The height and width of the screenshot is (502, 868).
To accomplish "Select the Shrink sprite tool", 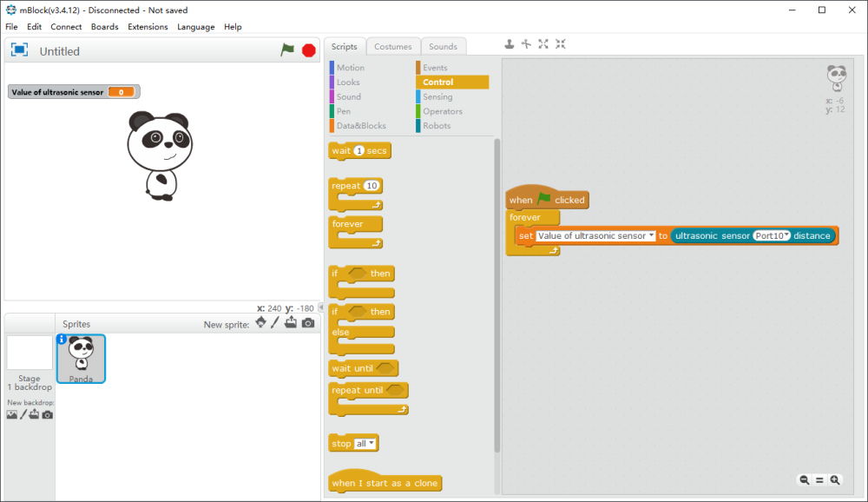I will (561, 43).
